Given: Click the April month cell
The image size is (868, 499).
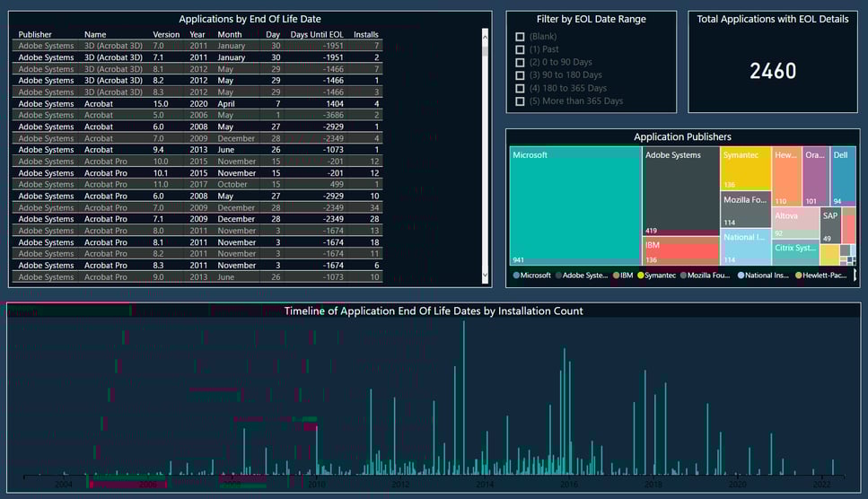Looking at the screenshot, I should tap(226, 103).
